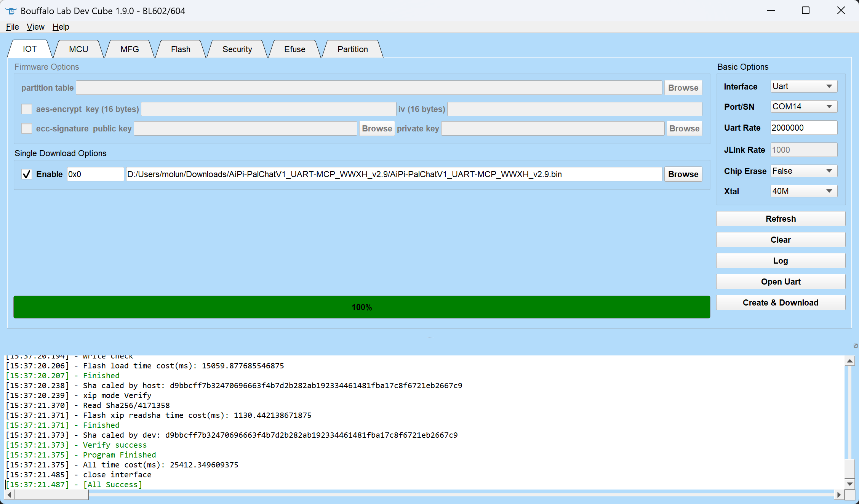The image size is (859, 504).
Task: Click 'Flash load time cost(ms)' log line
Action: 145,366
